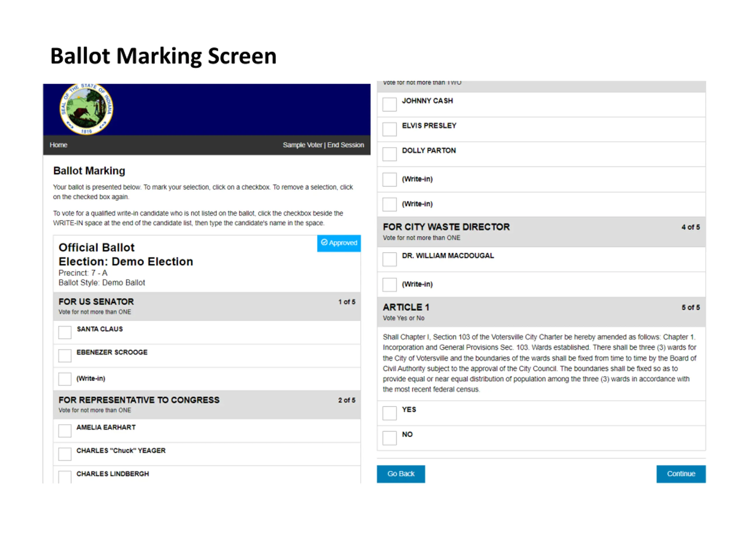The image size is (747, 560).
Task: Check the Santa Claus checkbox
Action: click(65, 332)
